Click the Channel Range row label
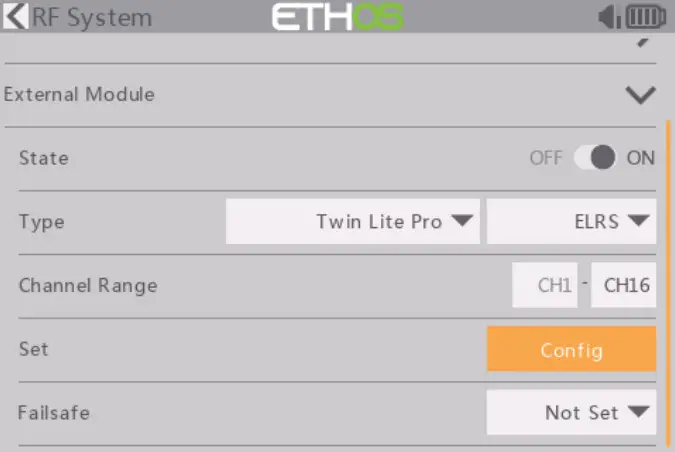This screenshot has width=675, height=452. coord(88,285)
